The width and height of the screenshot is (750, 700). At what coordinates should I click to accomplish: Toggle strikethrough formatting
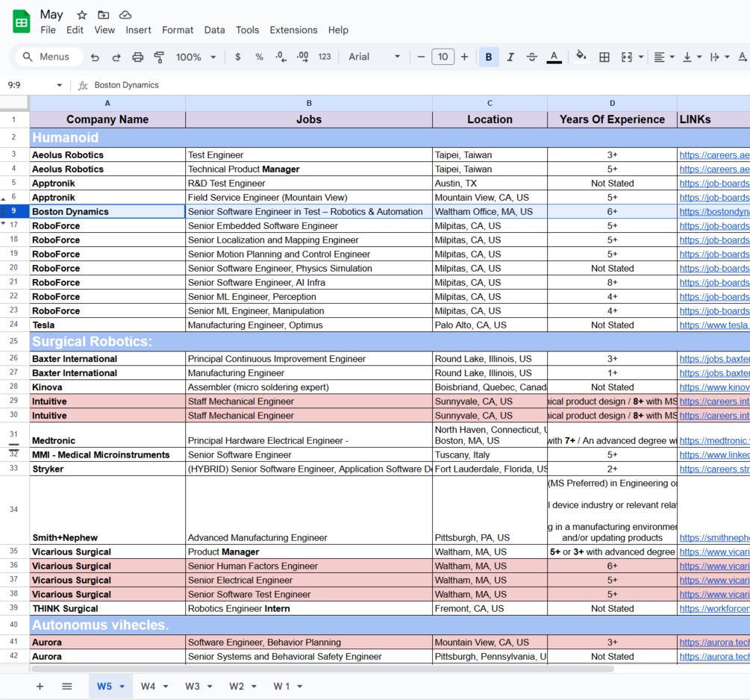[x=532, y=57]
